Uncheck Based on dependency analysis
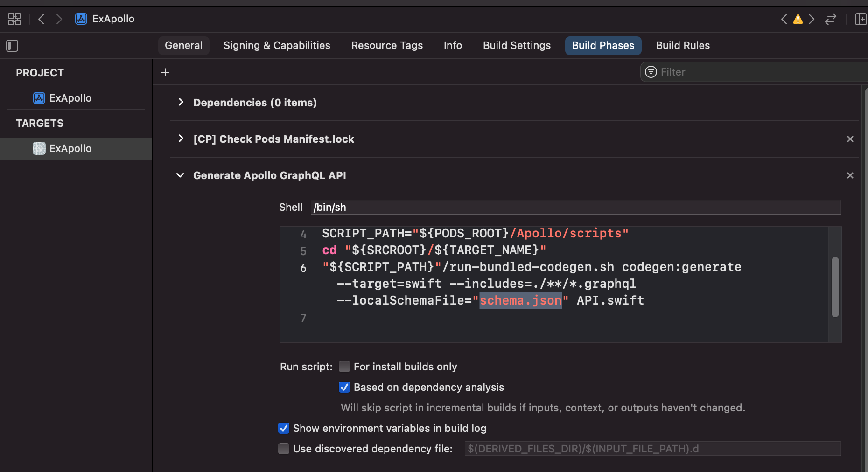The image size is (868, 472). (344, 387)
